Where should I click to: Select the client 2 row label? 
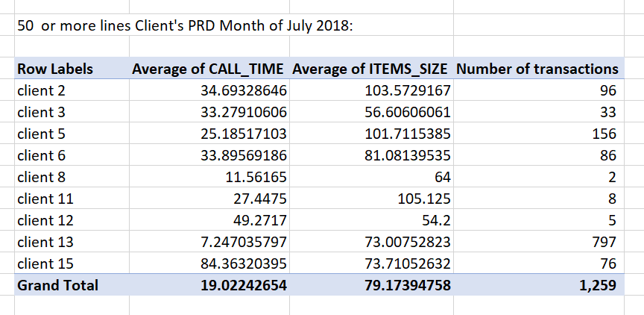tap(42, 91)
